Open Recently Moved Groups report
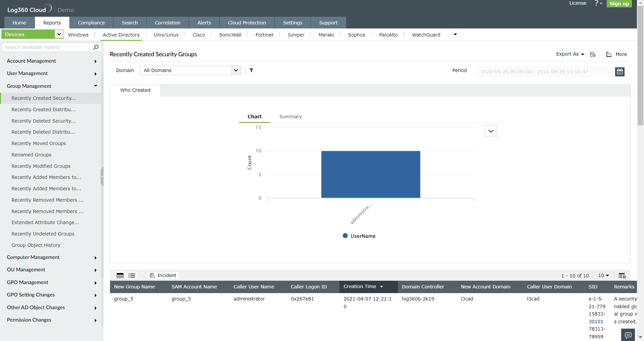644x341 pixels. [x=39, y=143]
